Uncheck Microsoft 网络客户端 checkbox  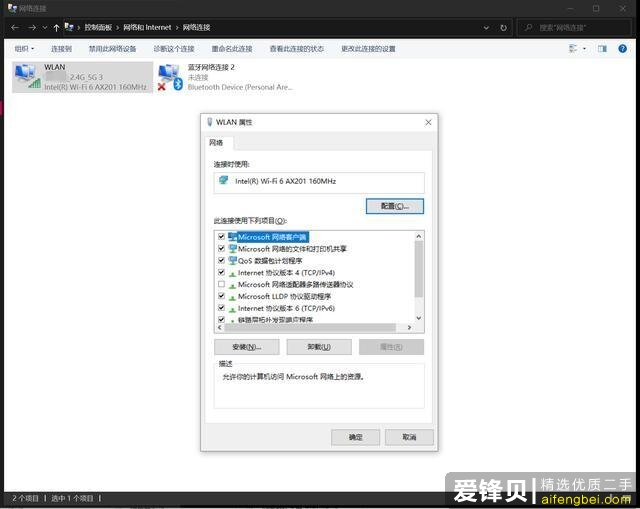click(221, 237)
